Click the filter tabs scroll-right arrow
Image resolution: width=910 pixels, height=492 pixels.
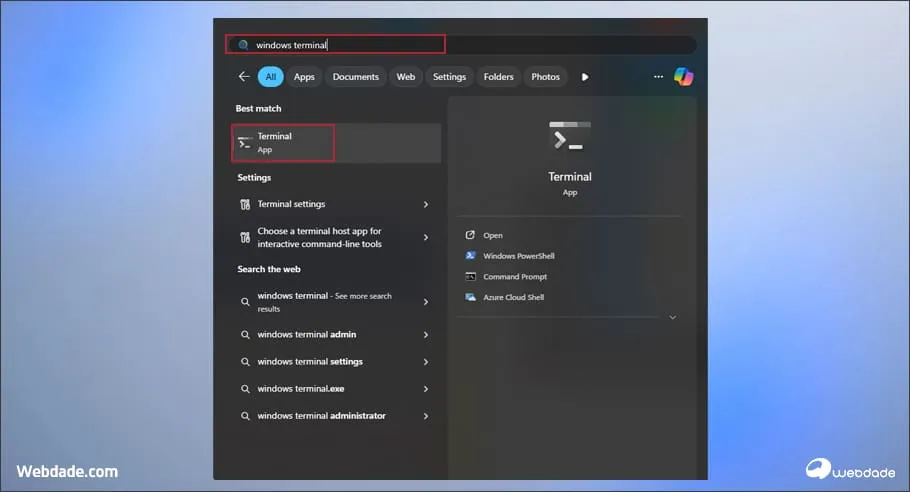click(585, 77)
